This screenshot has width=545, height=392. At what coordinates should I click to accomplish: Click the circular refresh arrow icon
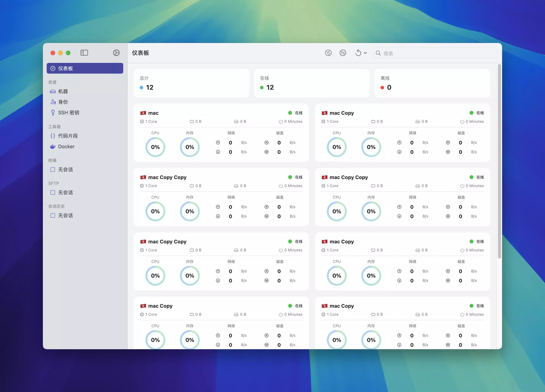pyautogui.click(x=358, y=53)
